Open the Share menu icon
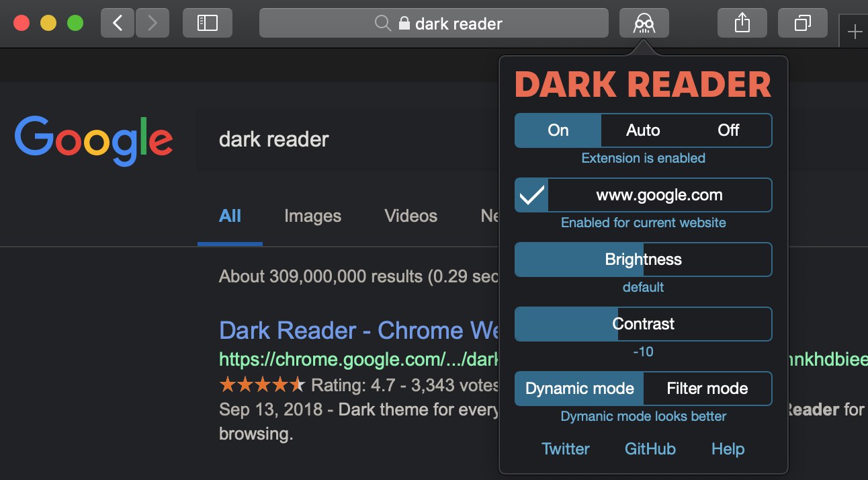Viewport: 868px width, 480px height. point(742,23)
